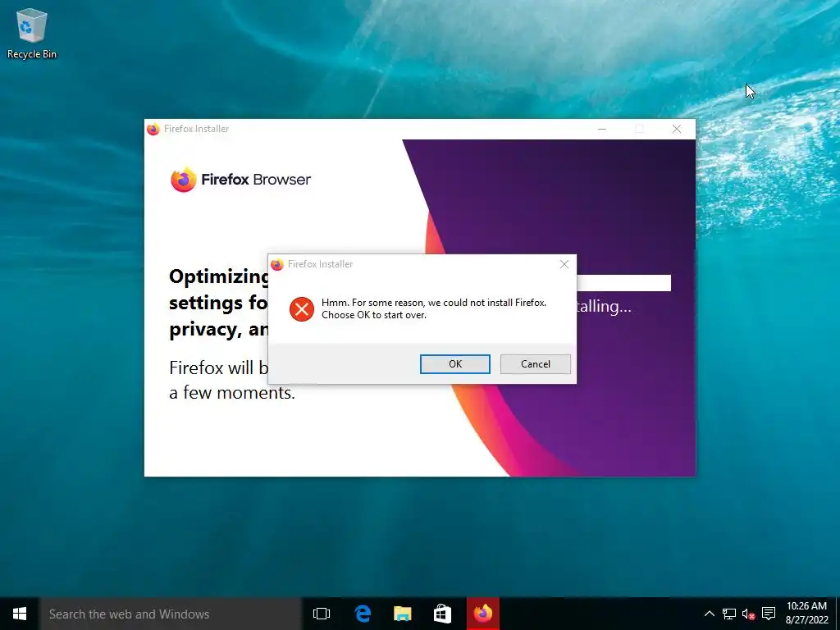Click the 'Hmm. For some reason' error message
Image resolution: width=840 pixels, height=630 pixels.
(x=434, y=308)
